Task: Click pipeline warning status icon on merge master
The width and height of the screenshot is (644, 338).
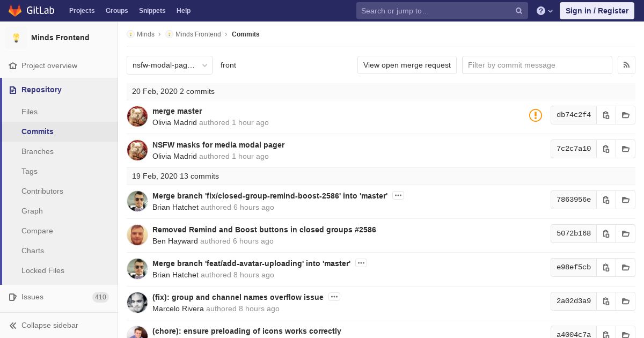Action: [535, 115]
